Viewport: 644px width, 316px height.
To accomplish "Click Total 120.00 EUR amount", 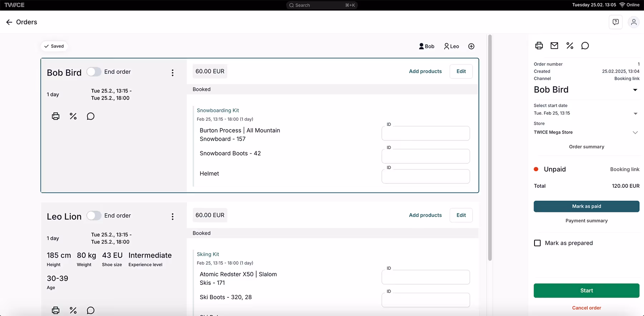I will [x=626, y=186].
